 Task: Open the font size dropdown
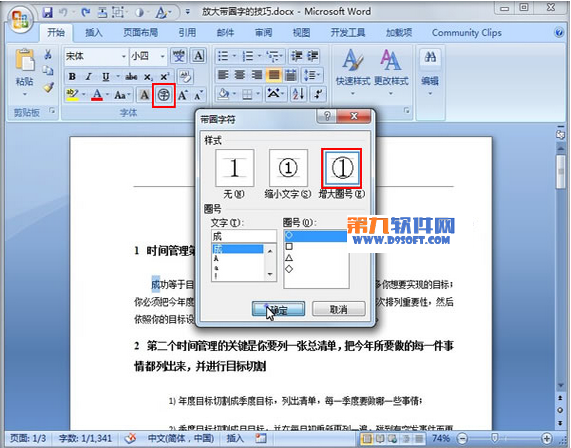162,56
